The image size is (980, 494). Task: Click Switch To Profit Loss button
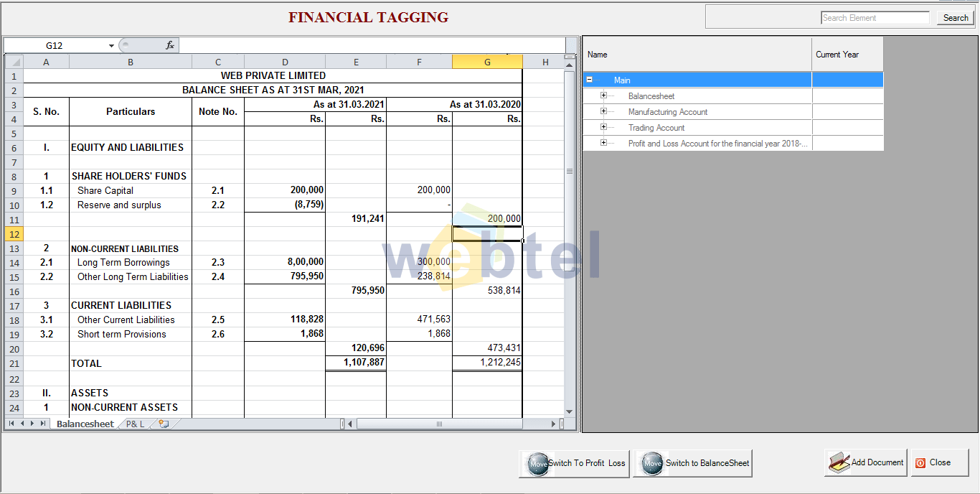(575, 463)
